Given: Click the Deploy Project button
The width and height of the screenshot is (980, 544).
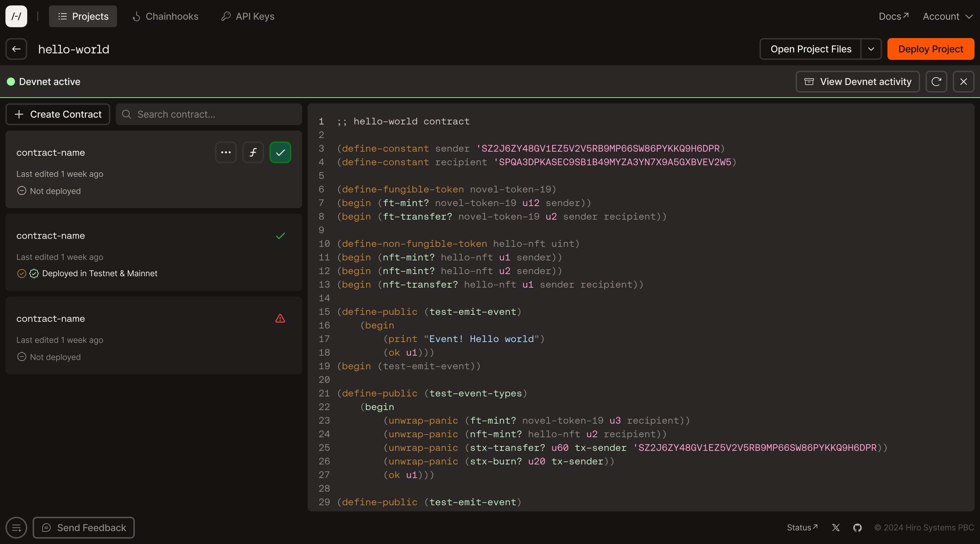Looking at the screenshot, I should [931, 49].
